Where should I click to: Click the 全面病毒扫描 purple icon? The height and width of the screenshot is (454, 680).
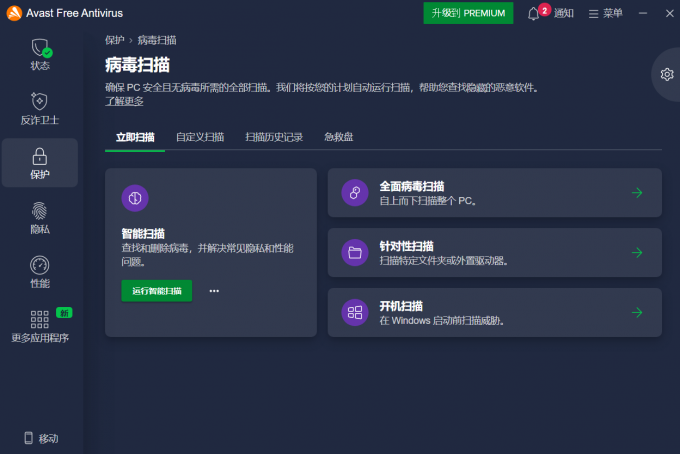tap(355, 193)
